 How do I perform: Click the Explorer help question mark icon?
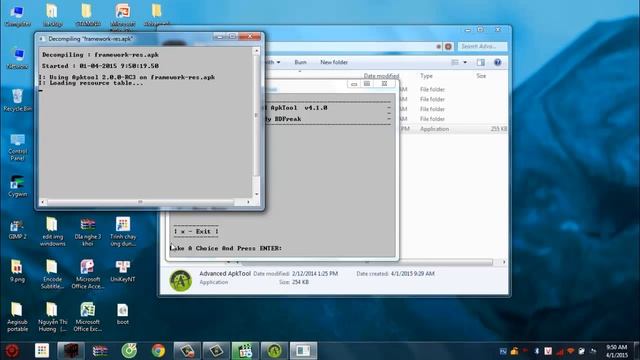[x=497, y=62]
